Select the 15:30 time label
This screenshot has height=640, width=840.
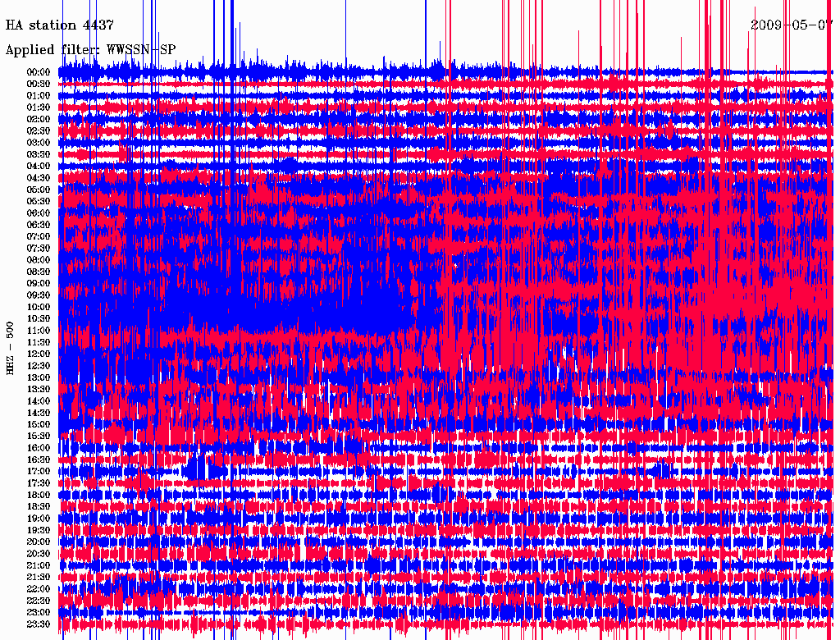[x=39, y=436]
